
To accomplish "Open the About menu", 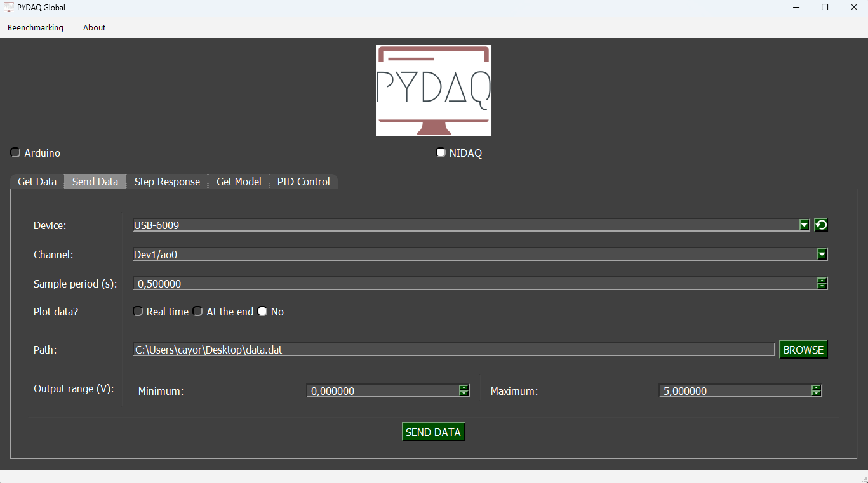I will [x=94, y=27].
